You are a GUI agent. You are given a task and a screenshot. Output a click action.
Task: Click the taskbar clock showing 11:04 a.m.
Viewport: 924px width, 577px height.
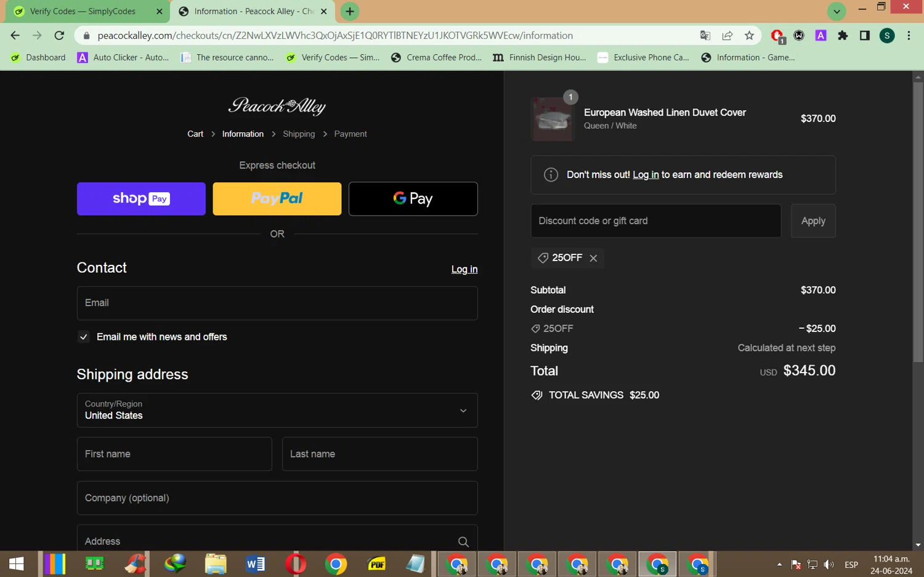click(x=891, y=559)
